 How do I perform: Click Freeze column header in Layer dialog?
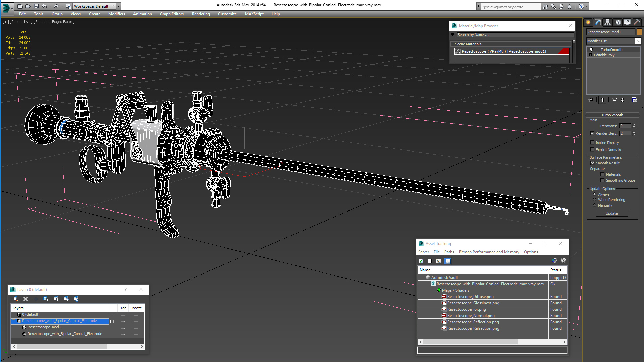[136, 308]
